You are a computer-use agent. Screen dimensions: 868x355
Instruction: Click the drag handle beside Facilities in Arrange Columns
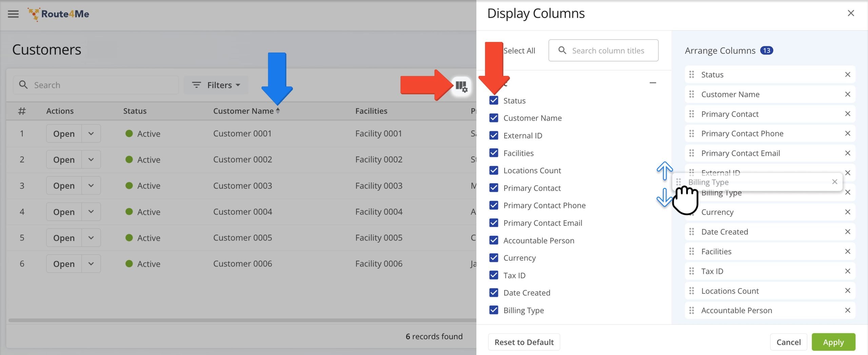(x=692, y=251)
